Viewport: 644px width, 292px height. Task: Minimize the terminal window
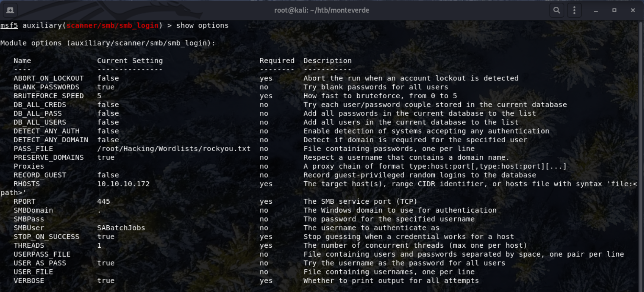(x=596, y=10)
